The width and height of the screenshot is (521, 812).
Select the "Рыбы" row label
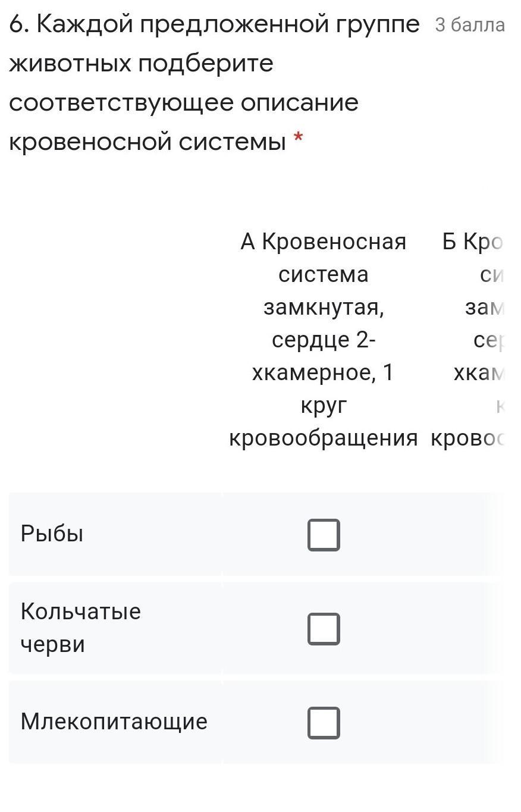click(52, 534)
